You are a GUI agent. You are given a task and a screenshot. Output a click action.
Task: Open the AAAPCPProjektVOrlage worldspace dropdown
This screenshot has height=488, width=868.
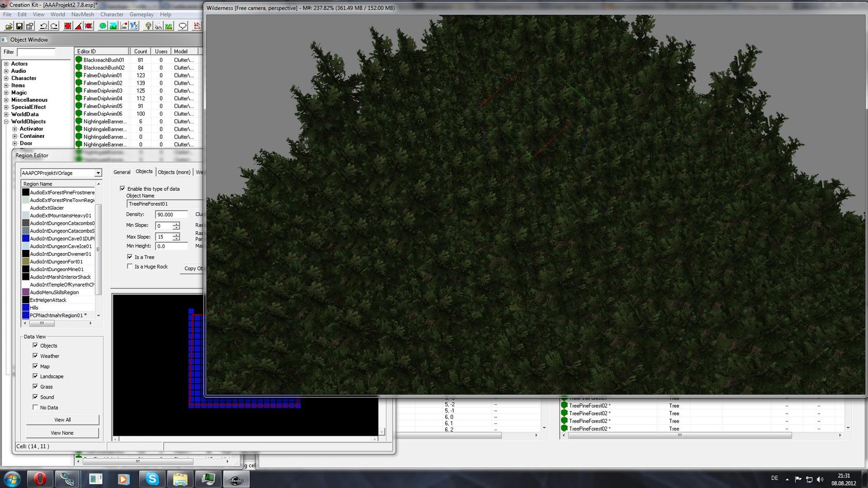click(x=98, y=173)
